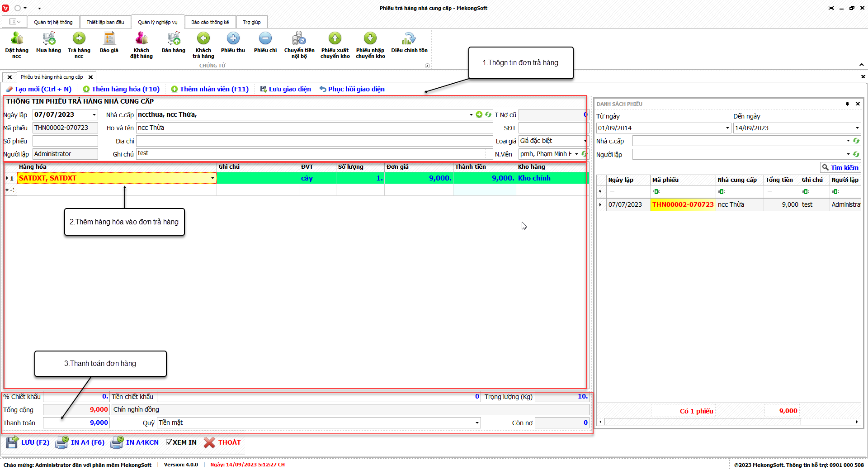Expand the Đến ngày date picker
868x470 pixels.
[857, 128]
